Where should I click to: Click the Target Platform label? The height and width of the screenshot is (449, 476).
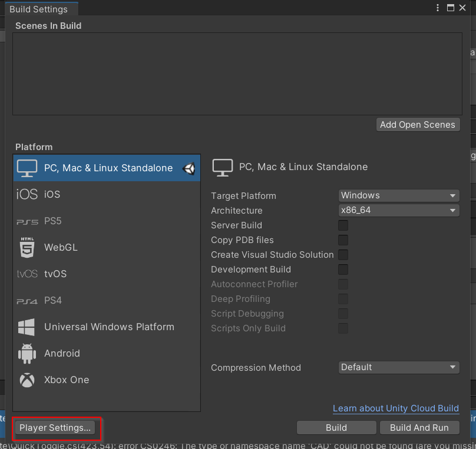coord(243,196)
